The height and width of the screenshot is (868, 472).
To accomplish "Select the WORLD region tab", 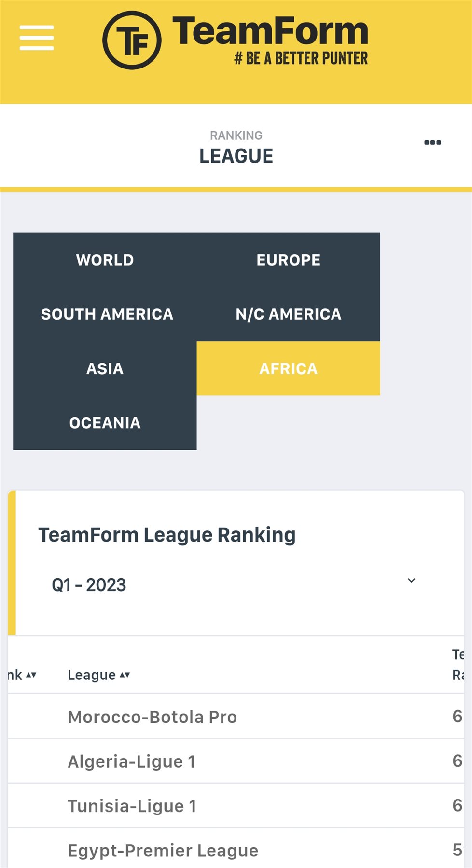I will point(105,260).
